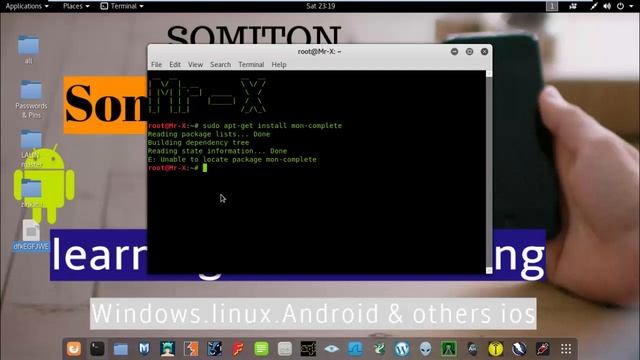Select the dfkEGFJWE file on the desktop
640x360 pixels.
coord(31,236)
